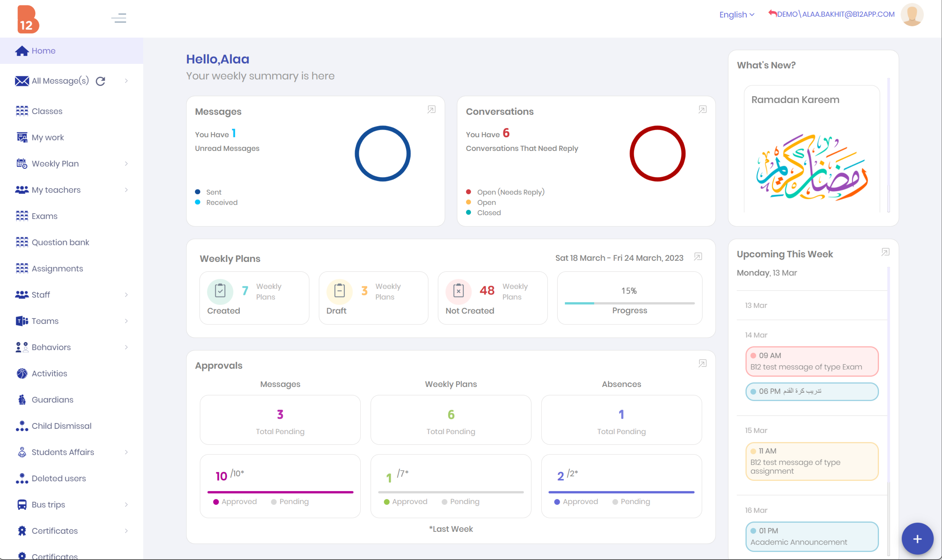Click the 15% weekly plans progress bar

pyautogui.click(x=630, y=303)
